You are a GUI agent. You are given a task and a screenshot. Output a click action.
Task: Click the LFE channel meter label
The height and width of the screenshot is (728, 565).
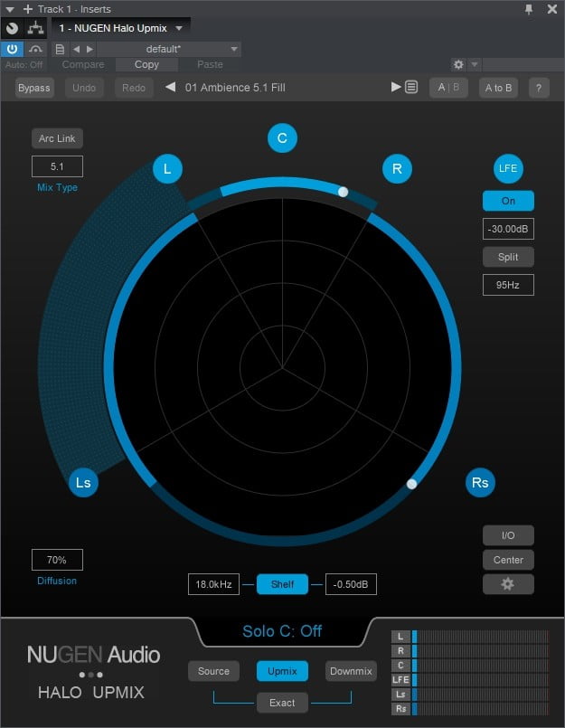(400, 680)
